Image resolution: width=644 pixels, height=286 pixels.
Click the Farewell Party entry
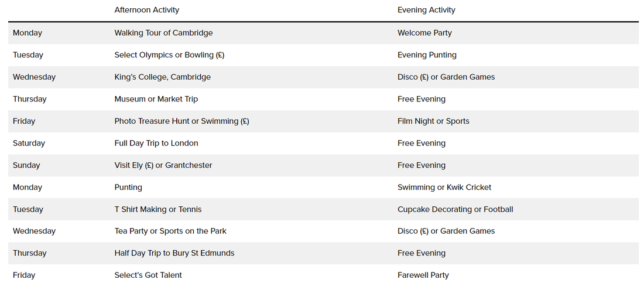[423, 275]
